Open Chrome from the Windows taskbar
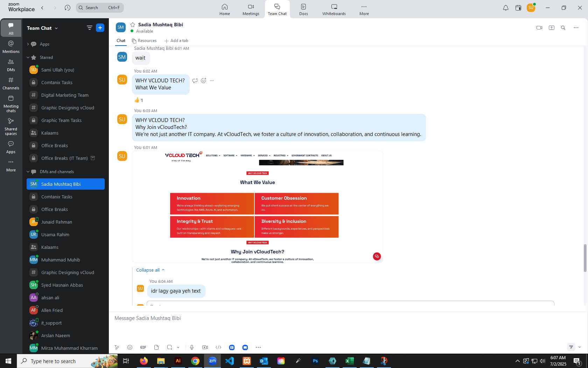588x368 pixels. click(x=195, y=361)
